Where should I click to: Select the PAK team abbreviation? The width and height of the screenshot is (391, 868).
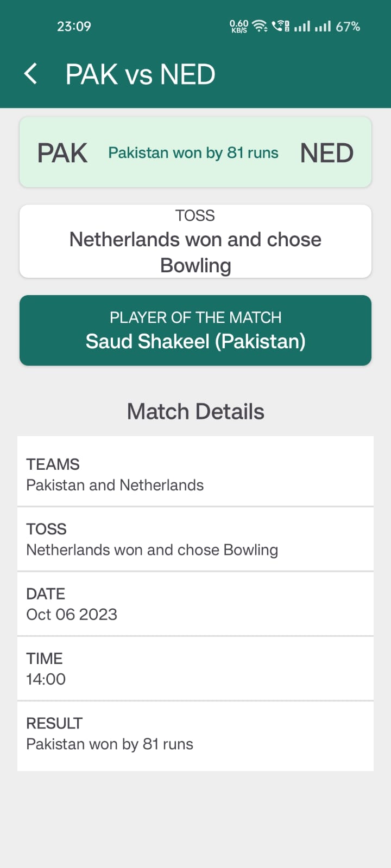[62, 152]
